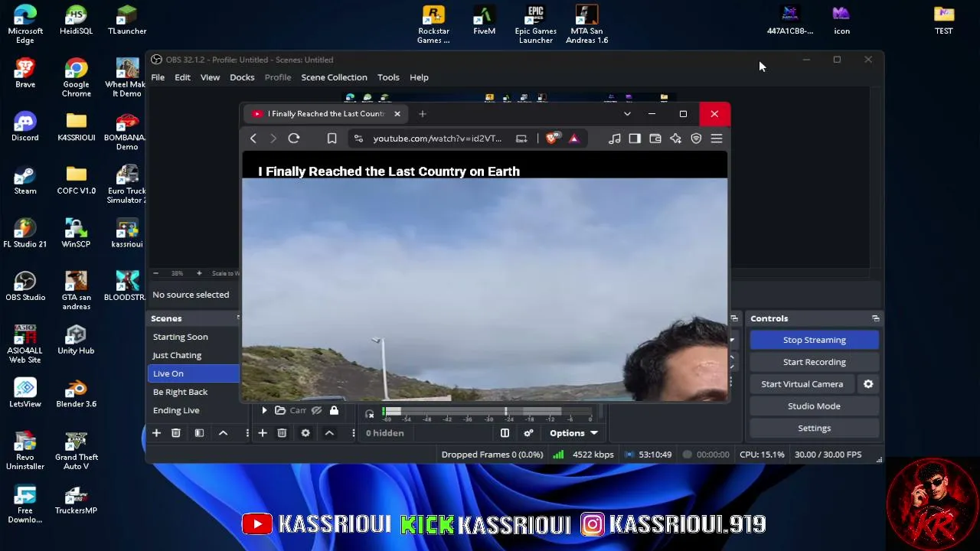Open Brave Rewards triangle icon

pos(573,139)
